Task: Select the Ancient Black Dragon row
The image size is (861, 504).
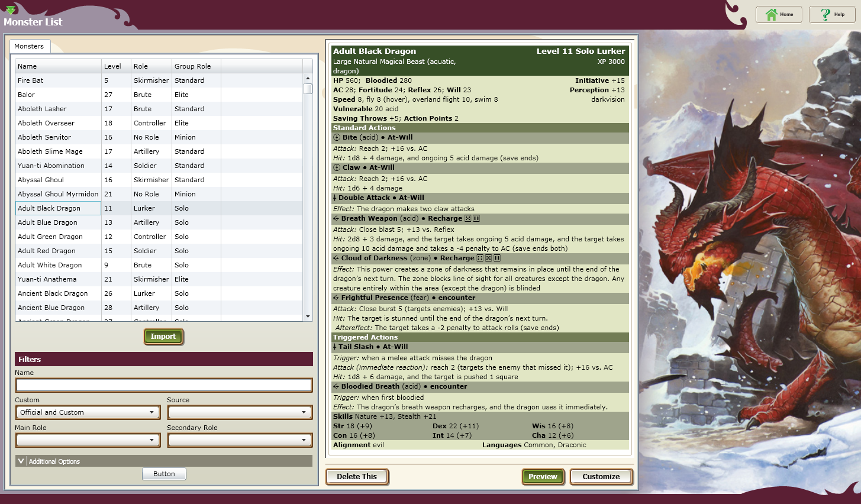Action: 159,293
